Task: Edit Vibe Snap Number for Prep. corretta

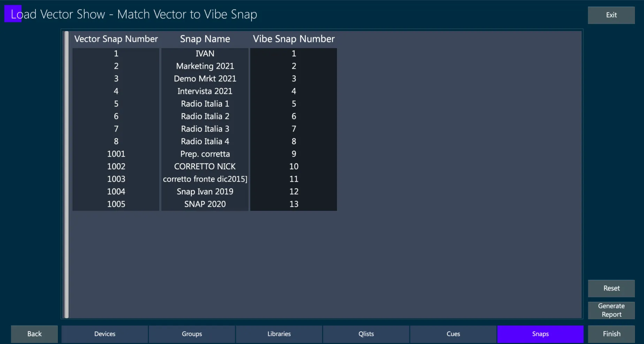Action: coord(293,154)
